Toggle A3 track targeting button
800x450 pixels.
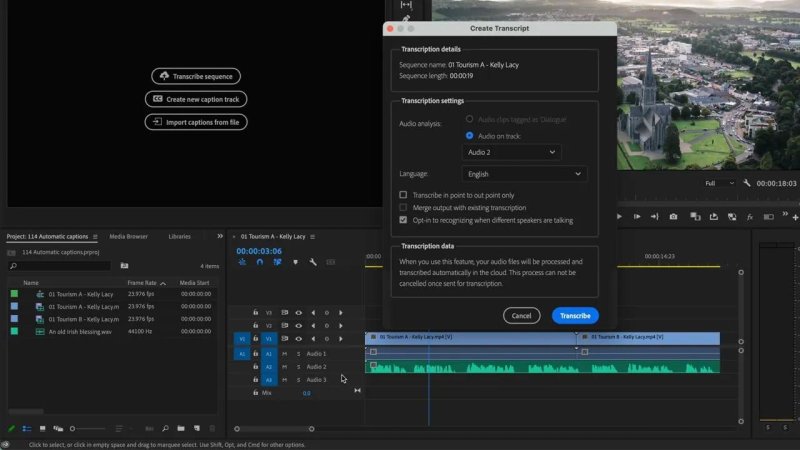point(269,380)
